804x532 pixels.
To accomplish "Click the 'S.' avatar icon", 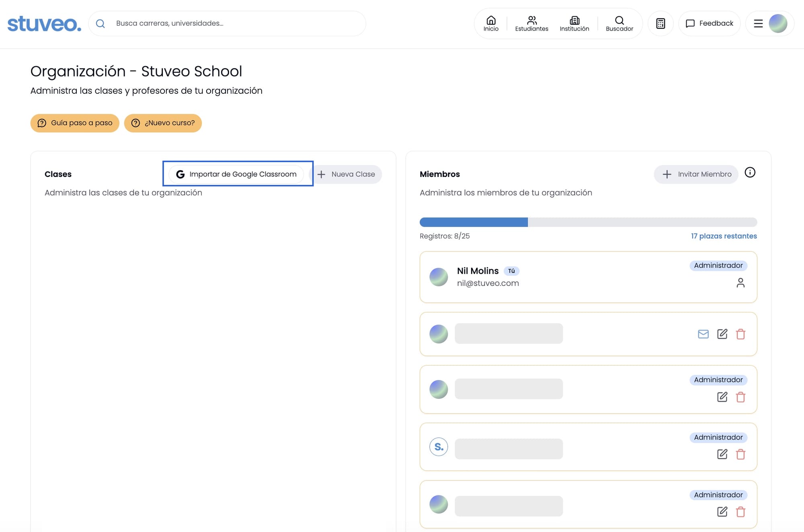I will click(439, 447).
